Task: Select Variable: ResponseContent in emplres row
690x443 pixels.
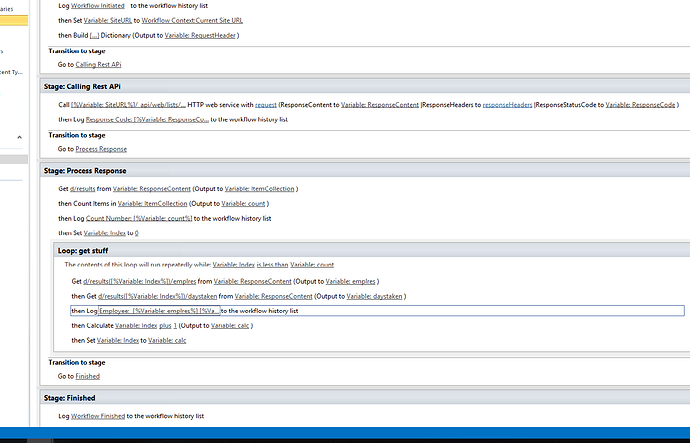Action: point(253,281)
